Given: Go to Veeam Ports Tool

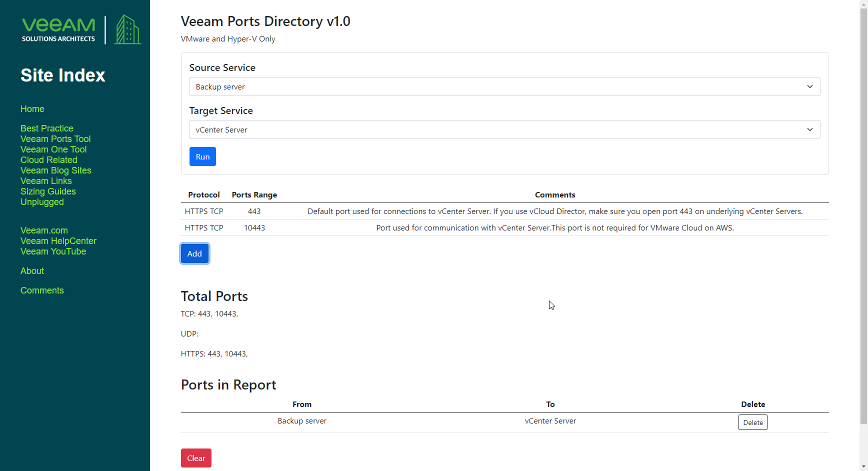Looking at the screenshot, I should pyautogui.click(x=55, y=139).
